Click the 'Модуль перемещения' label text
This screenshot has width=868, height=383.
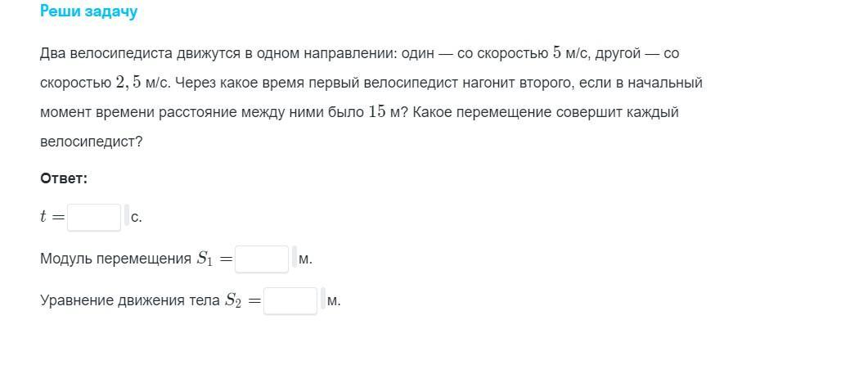(x=115, y=259)
